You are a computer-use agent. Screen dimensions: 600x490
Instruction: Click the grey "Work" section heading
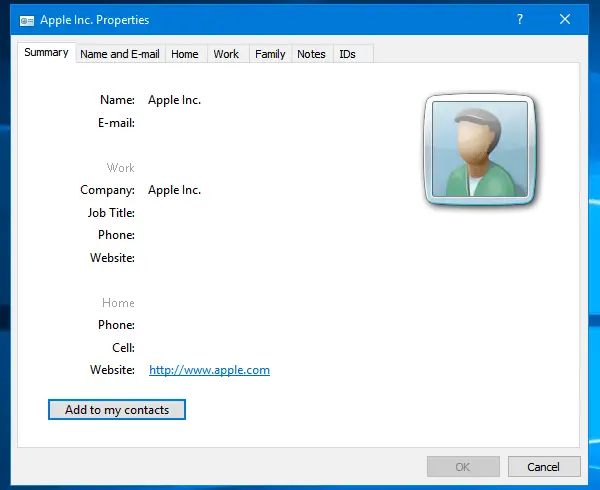click(x=121, y=168)
